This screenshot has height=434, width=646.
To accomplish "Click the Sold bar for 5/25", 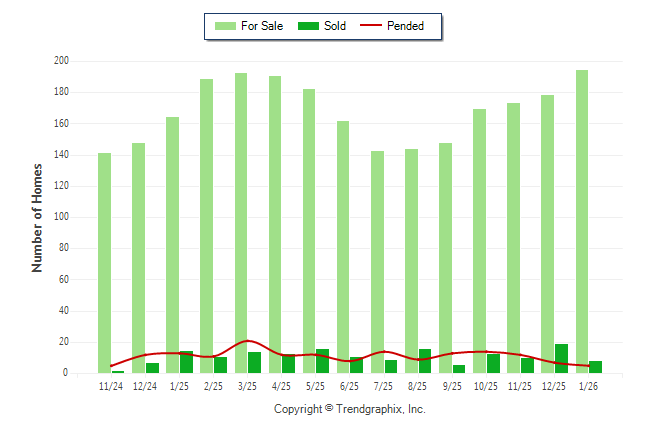I will (322, 362).
